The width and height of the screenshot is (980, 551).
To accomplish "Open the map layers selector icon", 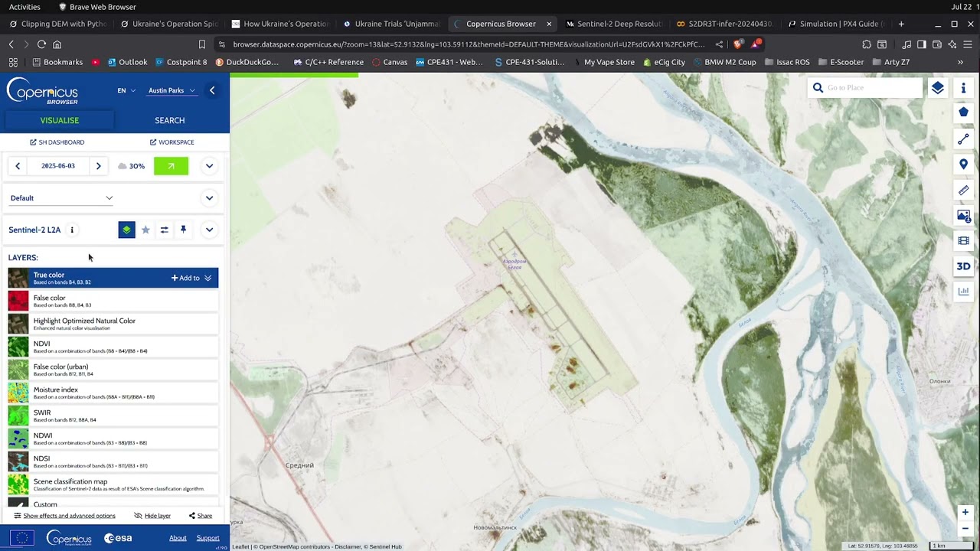I will click(937, 88).
